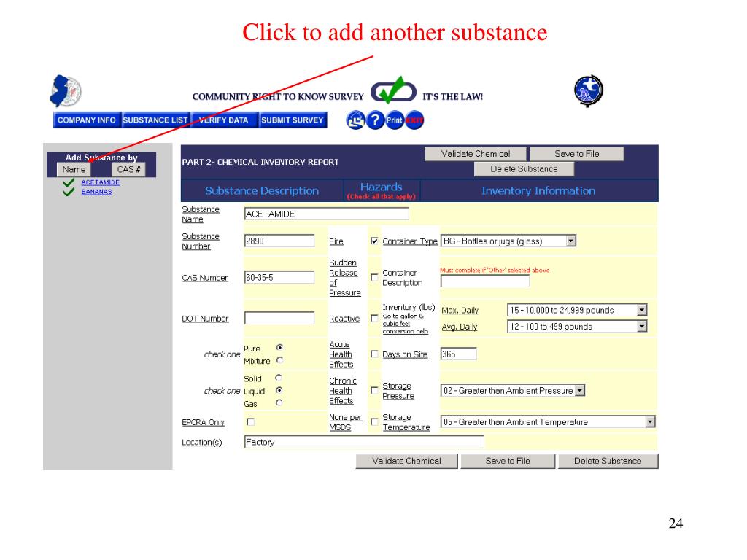Select the Liquid radio button
Image resolution: width=747 pixels, height=560 pixels.
click(279, 390)
